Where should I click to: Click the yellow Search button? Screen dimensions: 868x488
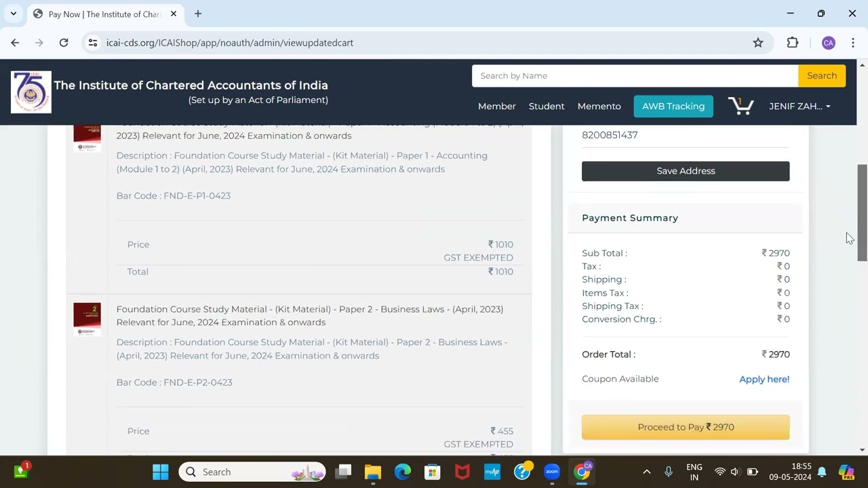tap(822, 76)
